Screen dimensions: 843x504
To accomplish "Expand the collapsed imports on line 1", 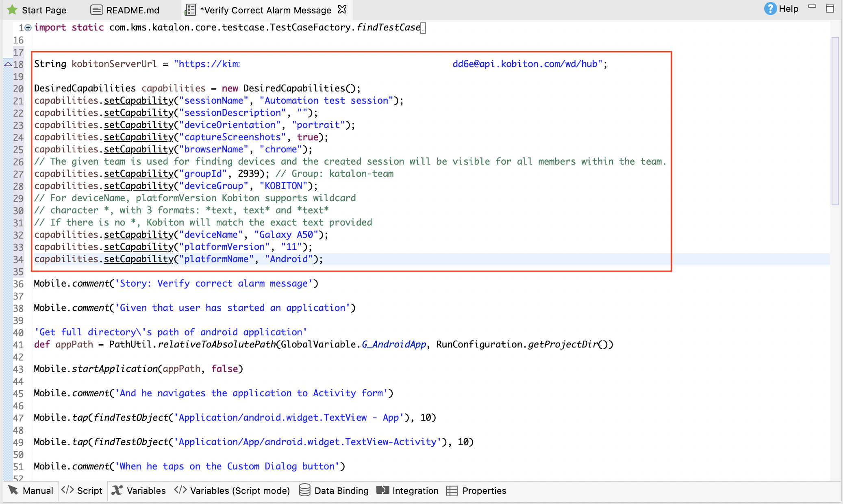I will point(28,27).
